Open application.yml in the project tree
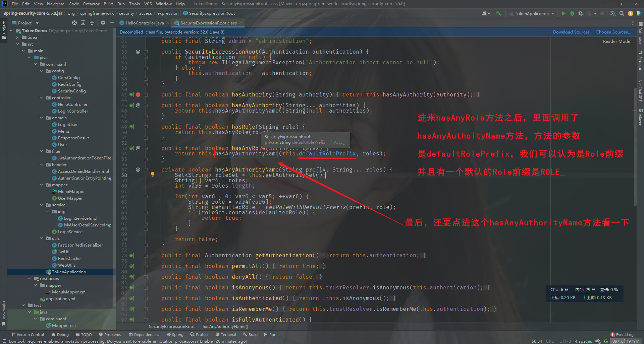 pos(60,299)
